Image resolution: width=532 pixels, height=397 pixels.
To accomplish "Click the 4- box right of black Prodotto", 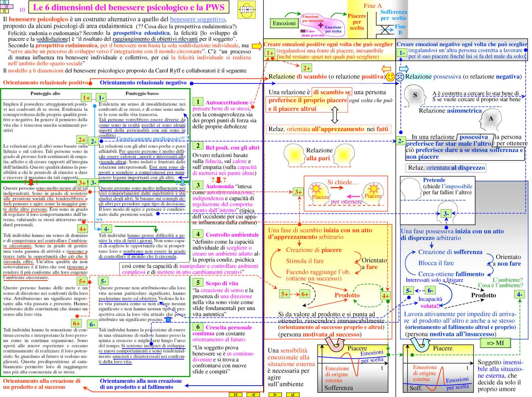I will click(519, 294).
